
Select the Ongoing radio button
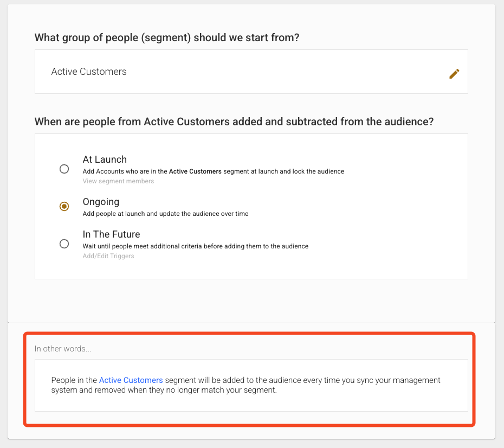pos(64,206)
